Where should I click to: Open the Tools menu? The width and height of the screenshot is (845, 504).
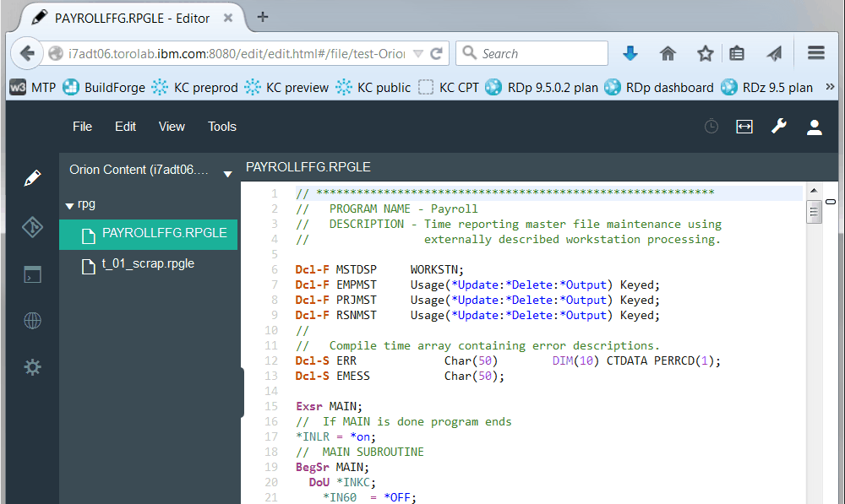click(x=222, y=127)
